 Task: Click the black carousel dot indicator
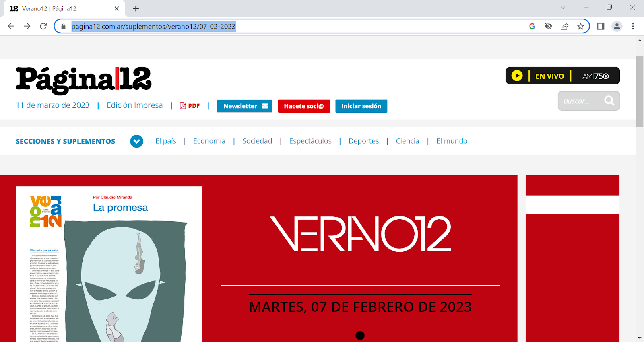[x=360, y=336]
